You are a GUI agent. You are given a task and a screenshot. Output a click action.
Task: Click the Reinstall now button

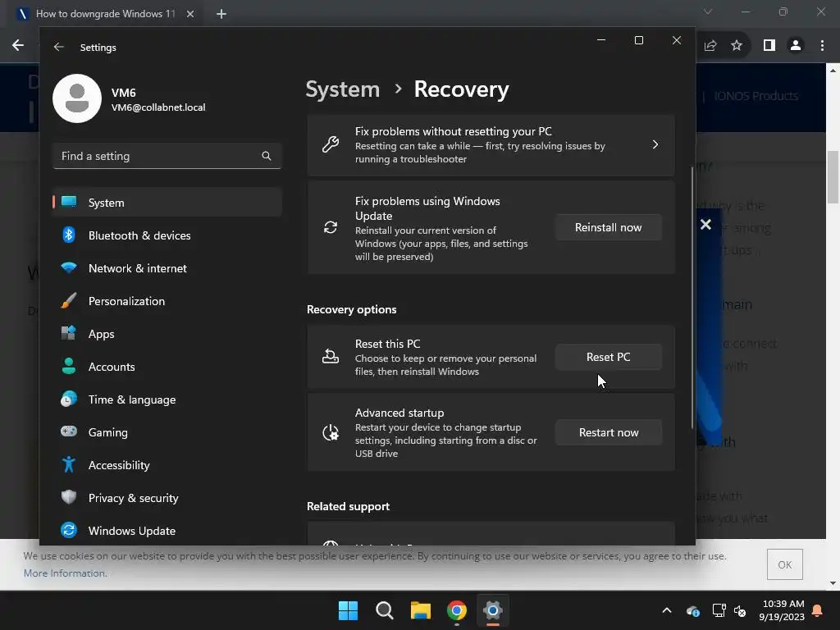[609, 227]
